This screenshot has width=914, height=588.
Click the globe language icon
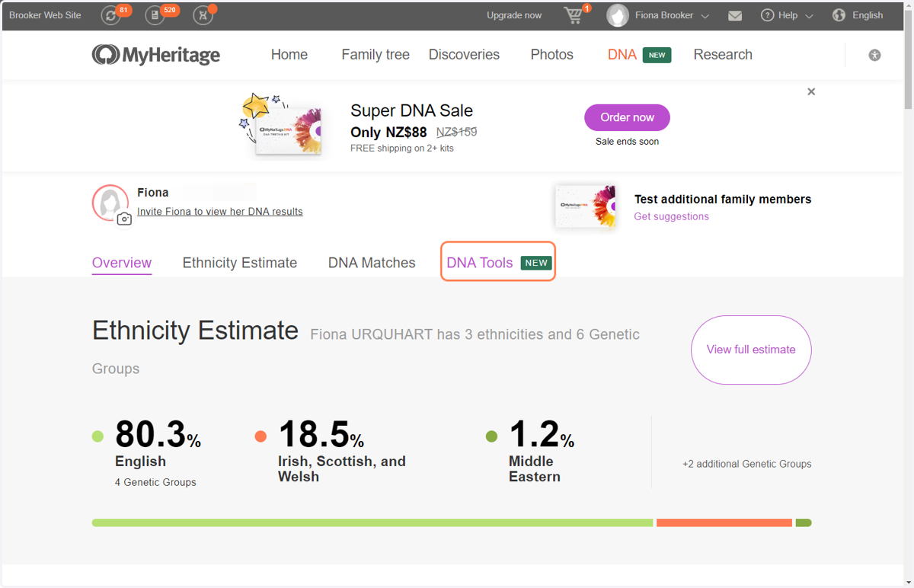pos(839,15)
